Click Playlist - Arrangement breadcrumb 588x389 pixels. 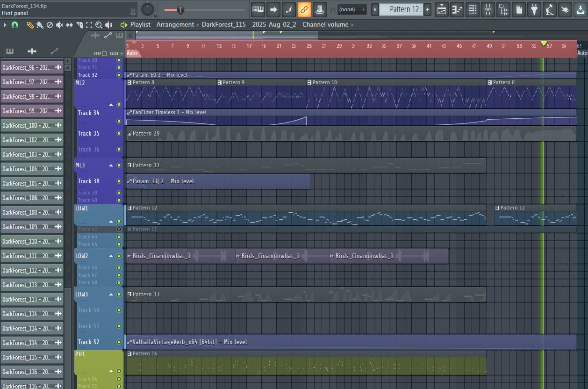pyautogui.click(x=162, y=24)
